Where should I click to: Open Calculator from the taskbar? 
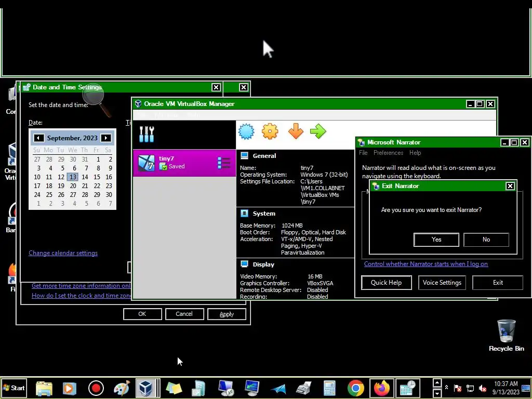tap(329, 388)
